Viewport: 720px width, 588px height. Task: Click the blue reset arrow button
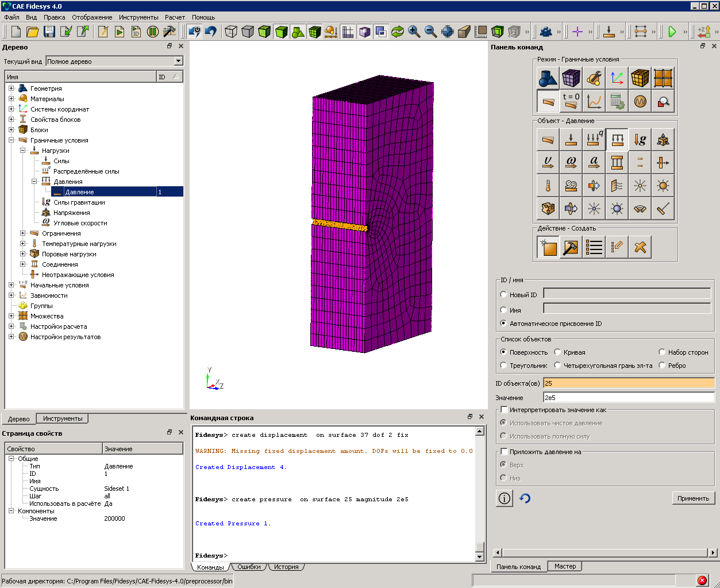[x=525, y=498]
